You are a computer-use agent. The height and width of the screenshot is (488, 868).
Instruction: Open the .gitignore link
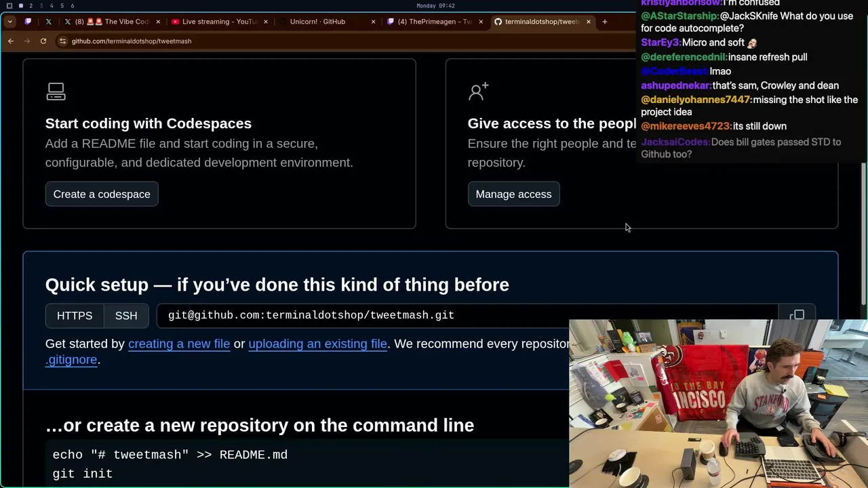click(x=71, y=360)
